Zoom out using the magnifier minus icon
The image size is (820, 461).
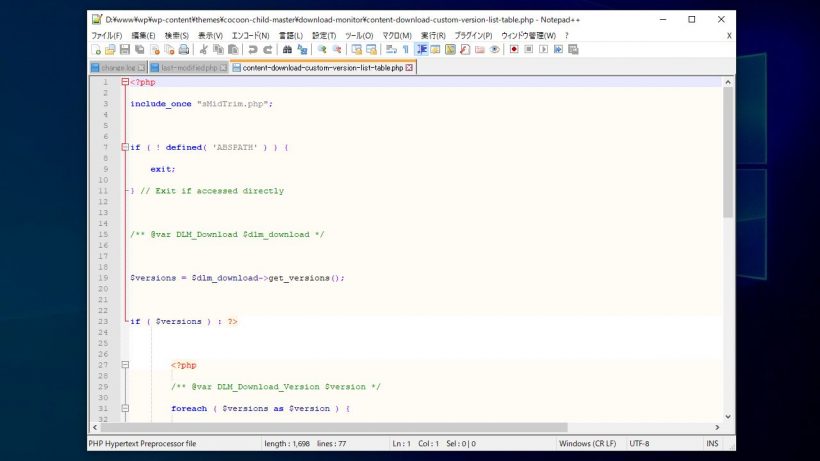337,50
